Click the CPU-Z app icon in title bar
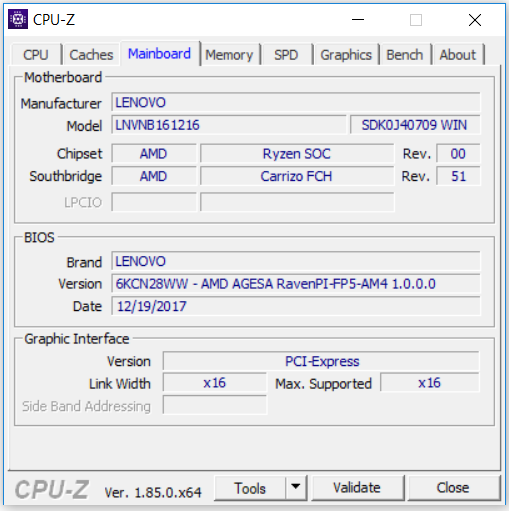The height and width of the screenshot is (511, 509). (18, 19)
